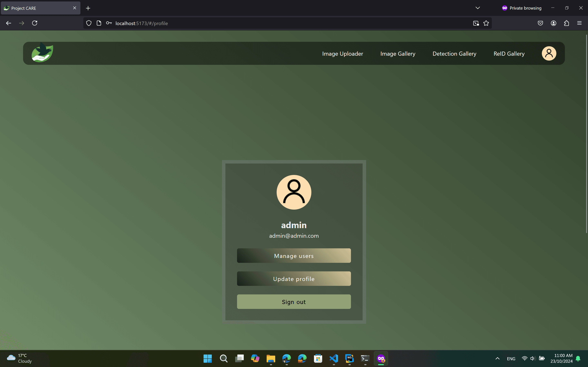Open Firefox hamburger application menu
Viewport: 588px width, 367px height.
point(579,23)
